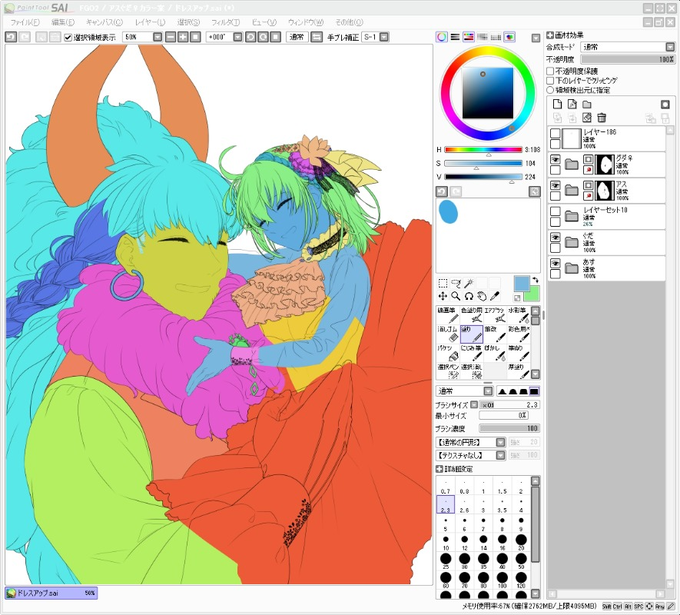Screen dimensions: 680x615
Task: Click the ドレスアップ.sai document tab
Action: coord(51,593)
